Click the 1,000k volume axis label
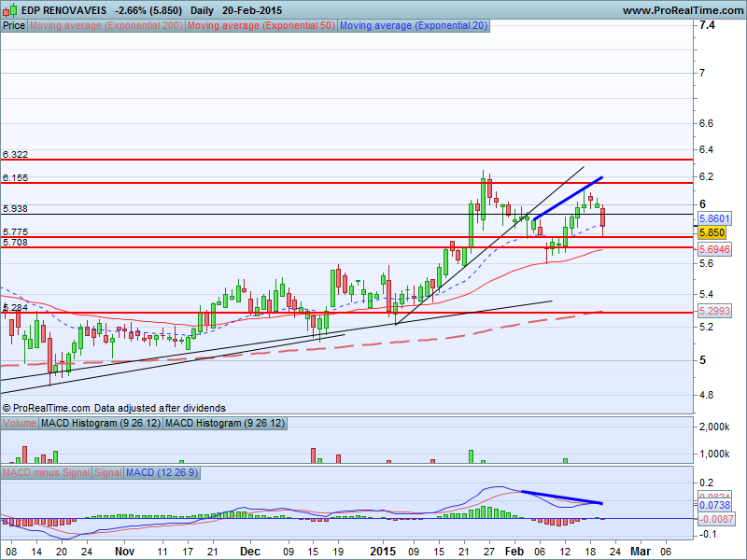747x560 pixels. (714, 454)
